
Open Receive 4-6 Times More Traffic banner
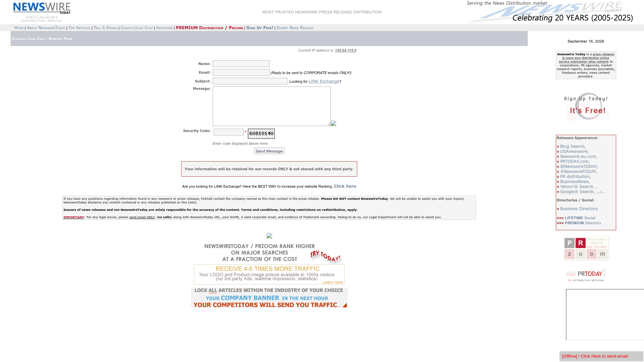269,275
